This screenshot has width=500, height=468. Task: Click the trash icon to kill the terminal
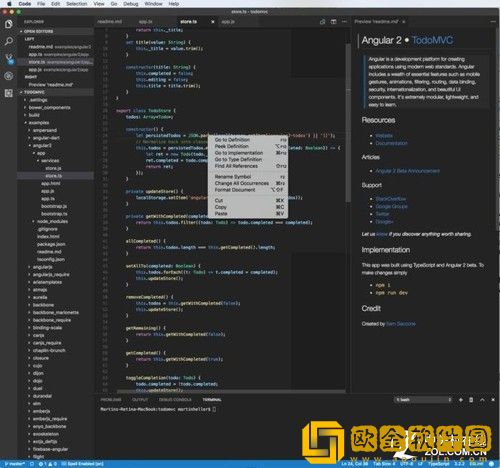(471, 400)
